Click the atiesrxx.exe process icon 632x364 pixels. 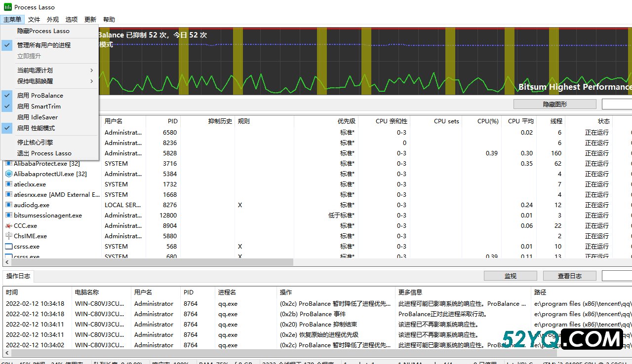8,194
